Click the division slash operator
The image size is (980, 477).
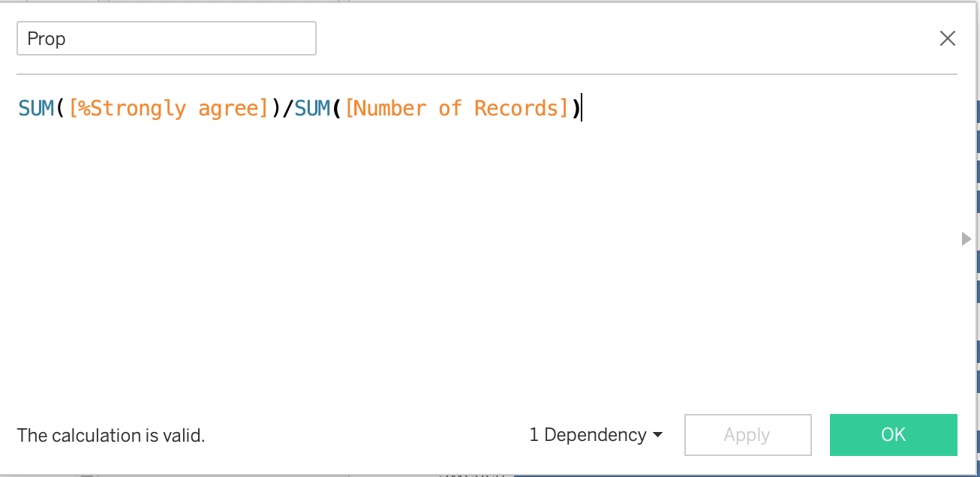pyautogui.click(x=287, y=109)
